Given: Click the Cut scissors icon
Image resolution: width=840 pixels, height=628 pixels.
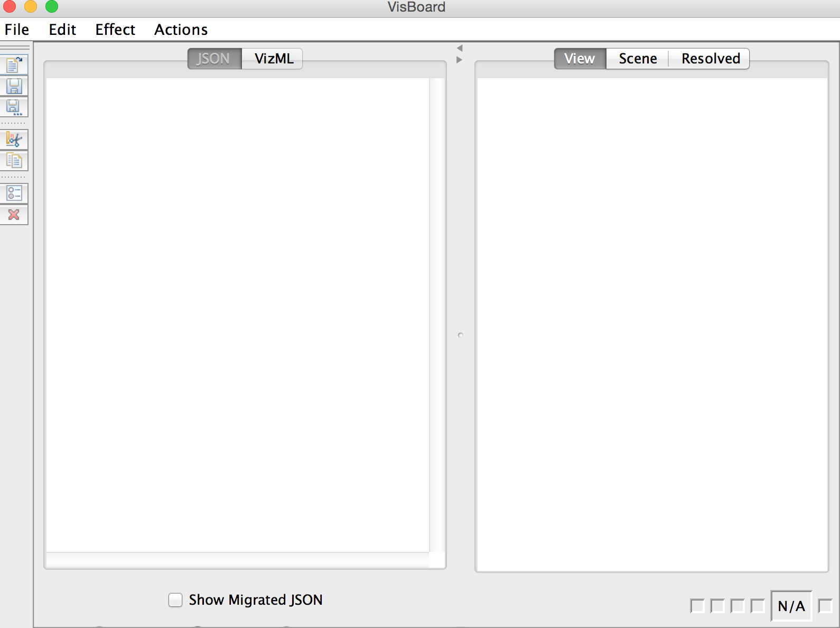Looking at the screenshot, I should [14, 140].
